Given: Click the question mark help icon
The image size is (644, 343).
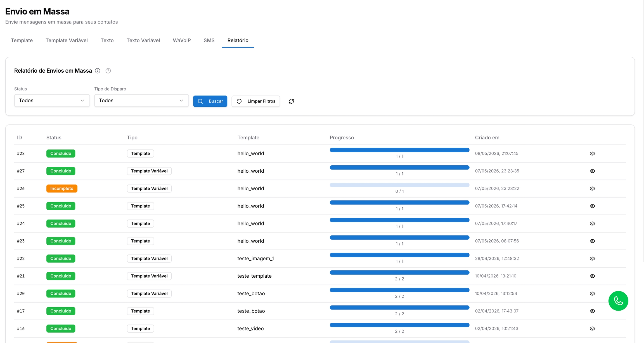Looking at the screenshot, I should point(108,71).
